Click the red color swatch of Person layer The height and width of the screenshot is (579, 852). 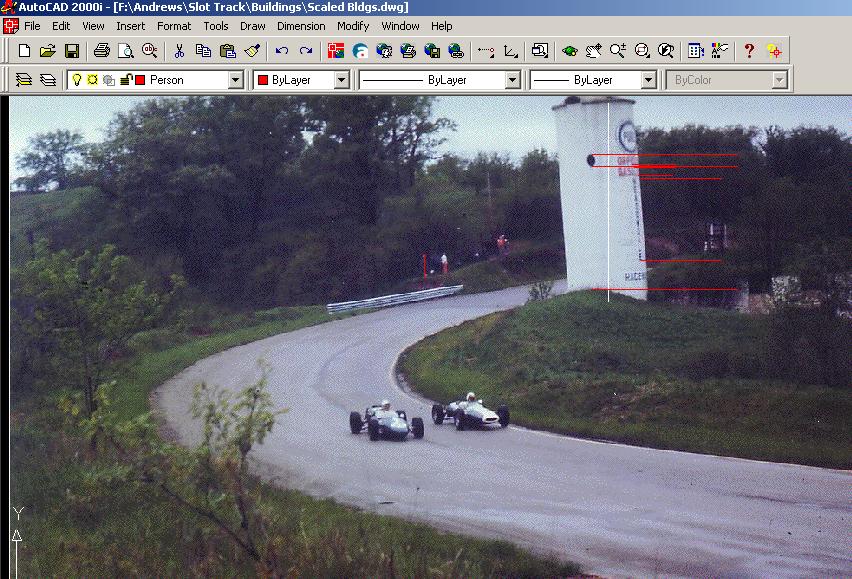pyautogui.click(x=140, y=80)
